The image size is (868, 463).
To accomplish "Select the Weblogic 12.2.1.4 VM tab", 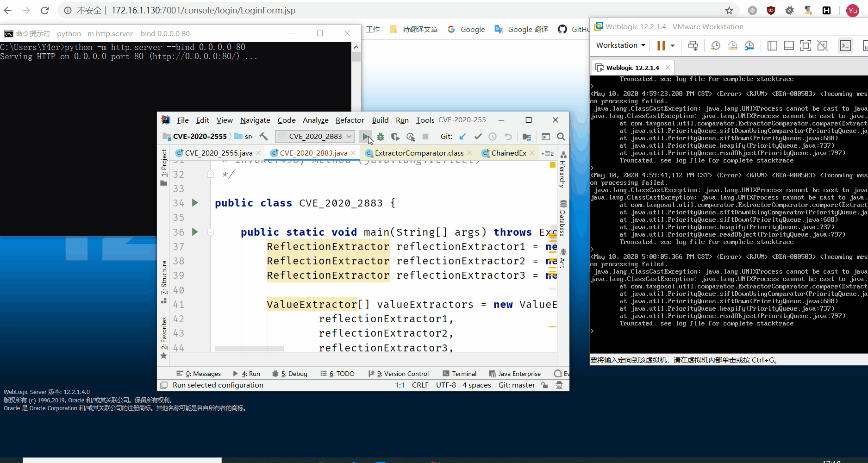I will (x=632, y=68).
